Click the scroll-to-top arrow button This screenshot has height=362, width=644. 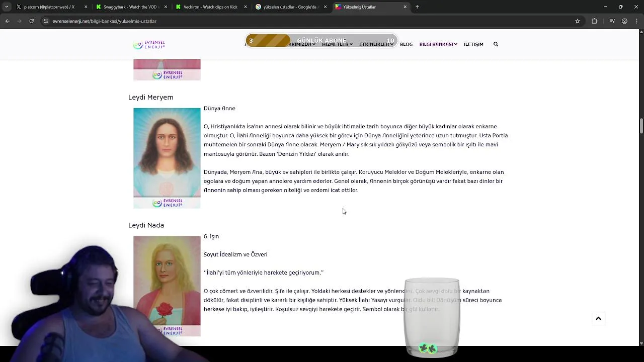[x=598, y=318]
